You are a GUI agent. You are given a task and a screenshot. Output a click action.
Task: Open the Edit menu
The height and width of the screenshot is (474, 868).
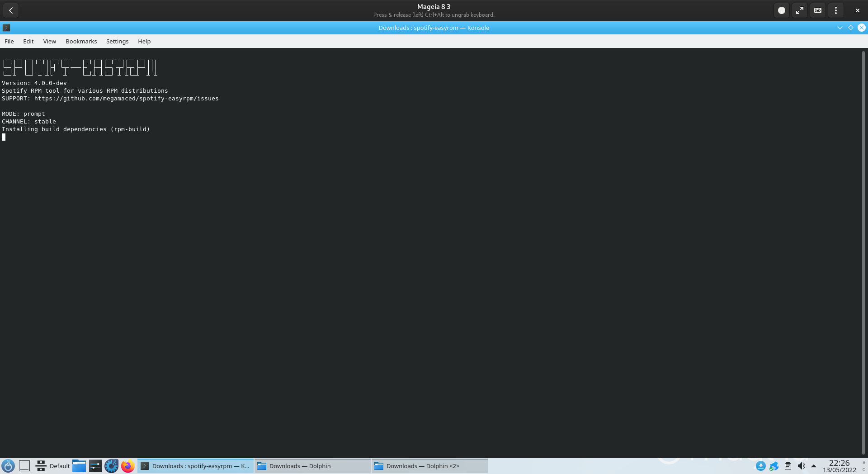[x=28, y=41]
